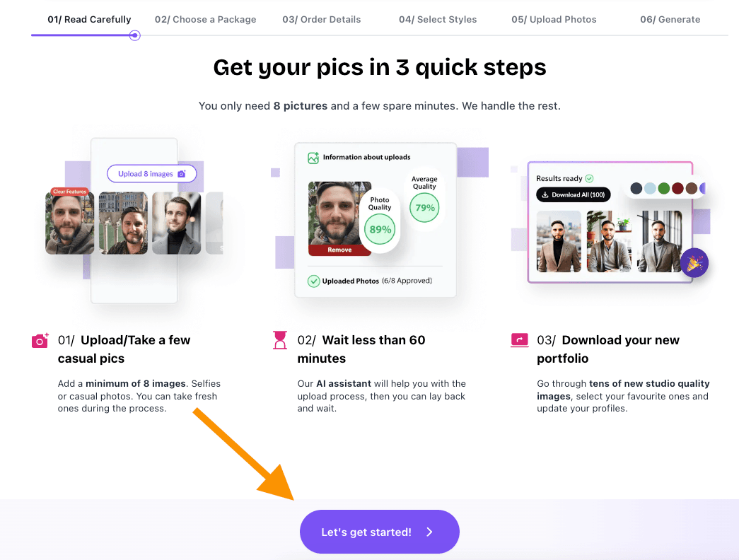
Task: Click the Upload 8 images button
Action: click(152, 173)
